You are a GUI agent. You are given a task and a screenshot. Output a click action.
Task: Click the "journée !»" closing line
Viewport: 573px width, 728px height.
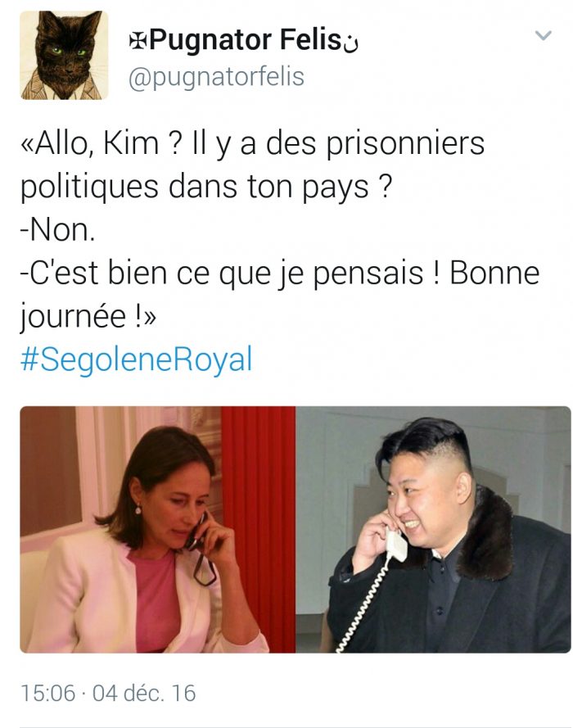tap(88, 317)
